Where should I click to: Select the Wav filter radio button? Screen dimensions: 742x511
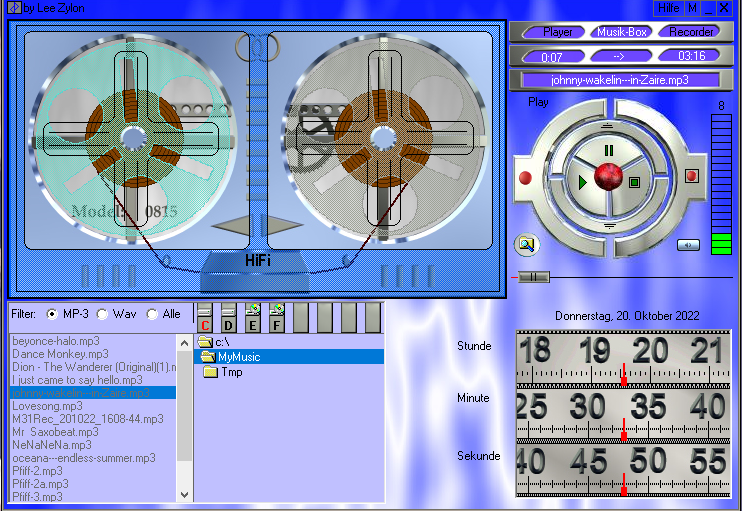click(x=102, y=314)
